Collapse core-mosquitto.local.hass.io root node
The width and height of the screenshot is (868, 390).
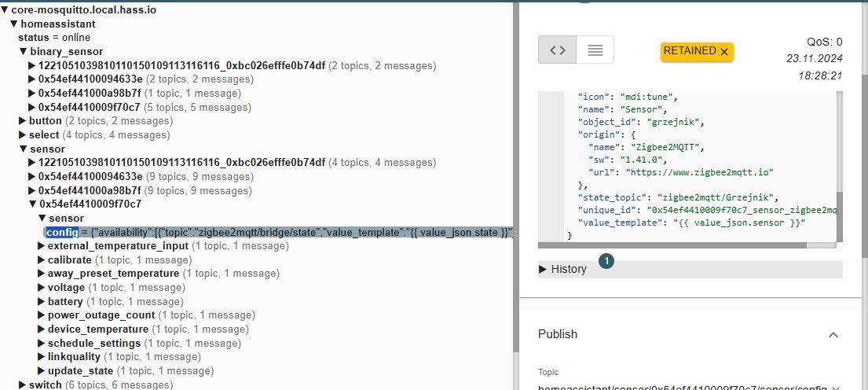click(x=5, y=10)
